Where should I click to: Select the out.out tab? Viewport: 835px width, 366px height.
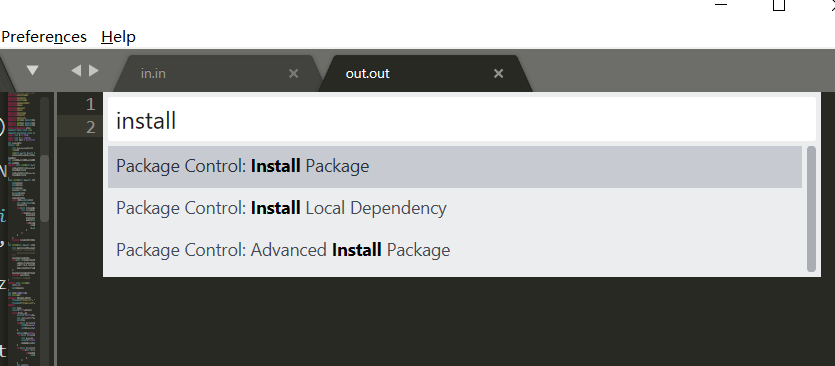click(x=367, y=74)
